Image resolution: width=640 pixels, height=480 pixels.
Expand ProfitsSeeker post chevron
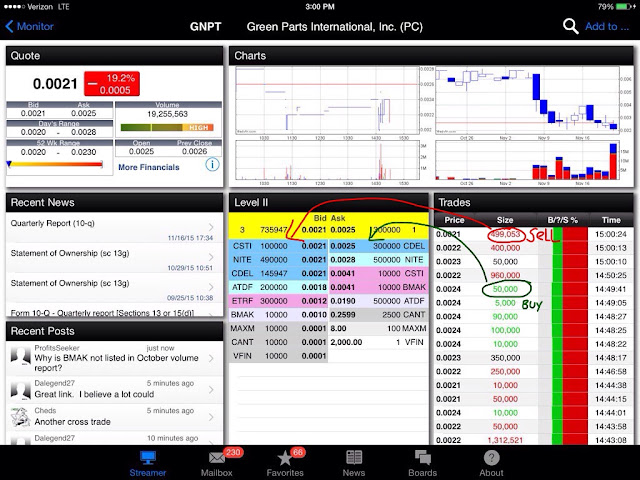211,358
